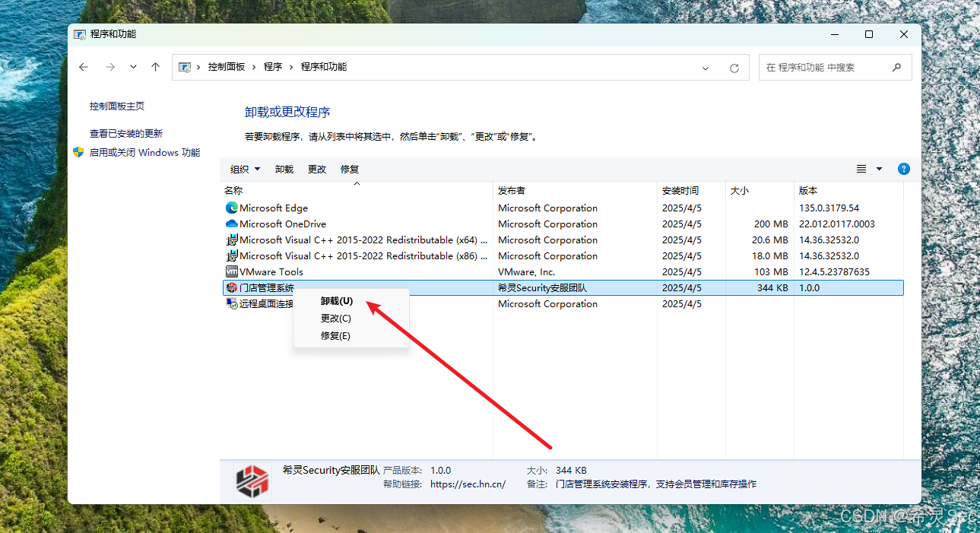Screen dimensions: 980x533
Task: Choose 更改(C) from the context menu
Action: click(x=336, y=319)
